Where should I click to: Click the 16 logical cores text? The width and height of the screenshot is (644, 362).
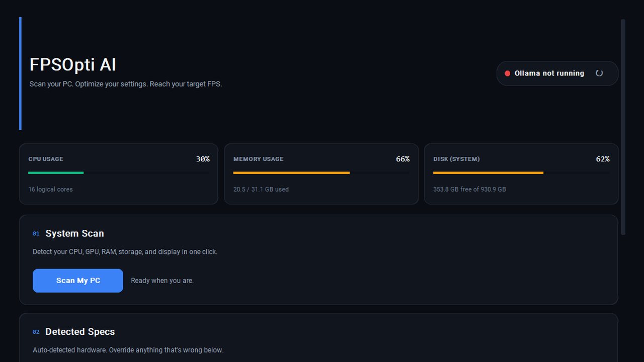point(50,190)
